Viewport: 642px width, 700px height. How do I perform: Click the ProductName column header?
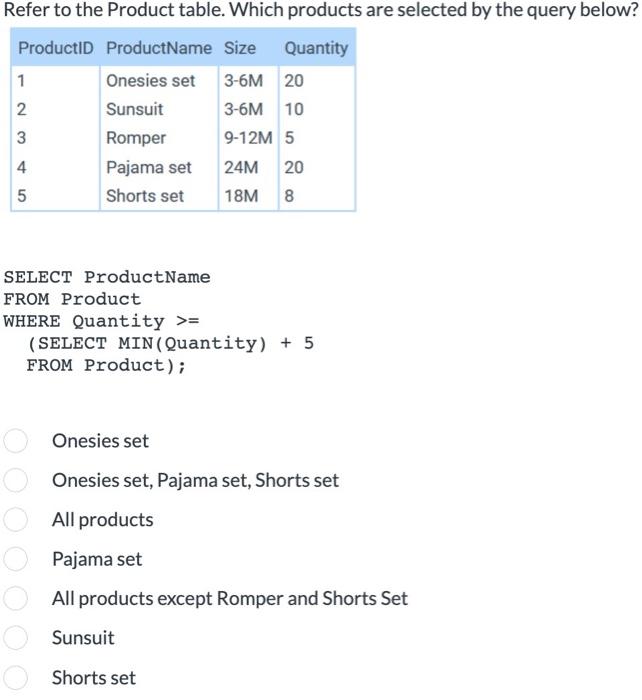point(158,48)
